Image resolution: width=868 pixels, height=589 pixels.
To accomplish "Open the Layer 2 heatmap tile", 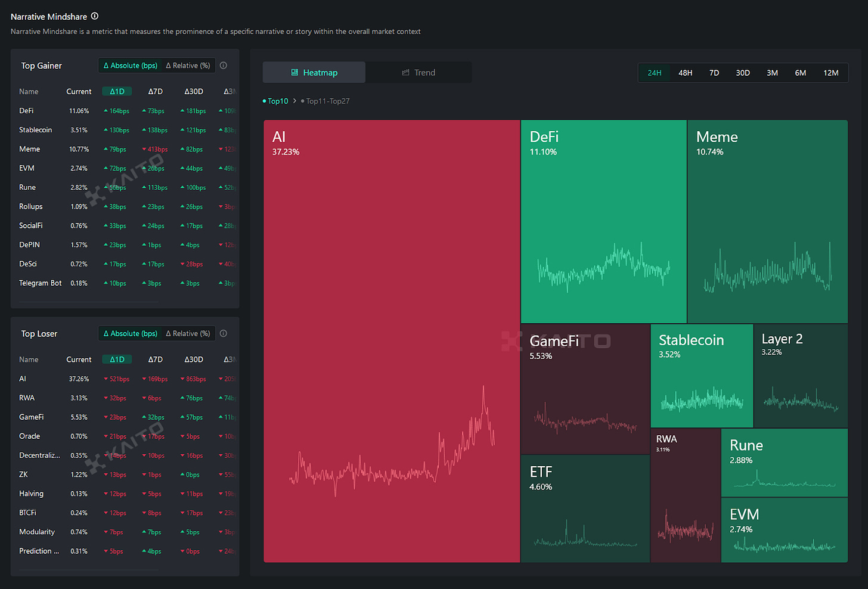I will pyautogui.click(x=801, y=376).
